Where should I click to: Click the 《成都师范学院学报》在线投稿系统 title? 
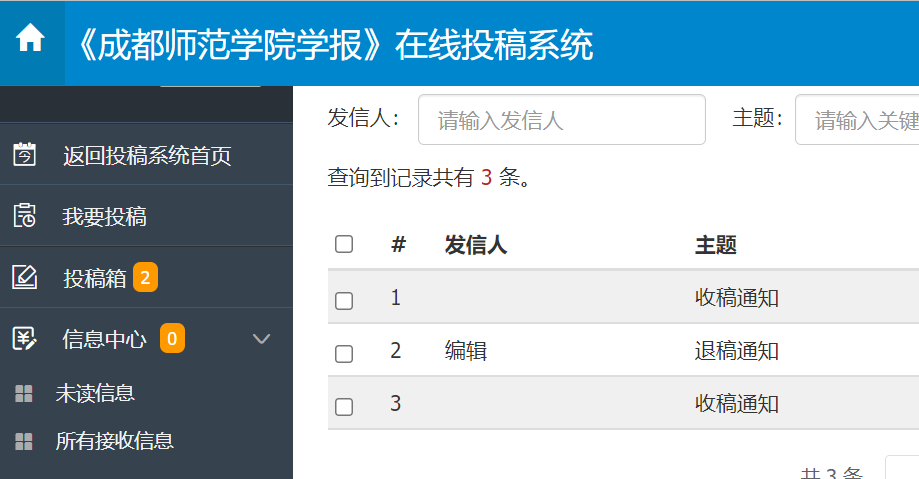[333, 45]
